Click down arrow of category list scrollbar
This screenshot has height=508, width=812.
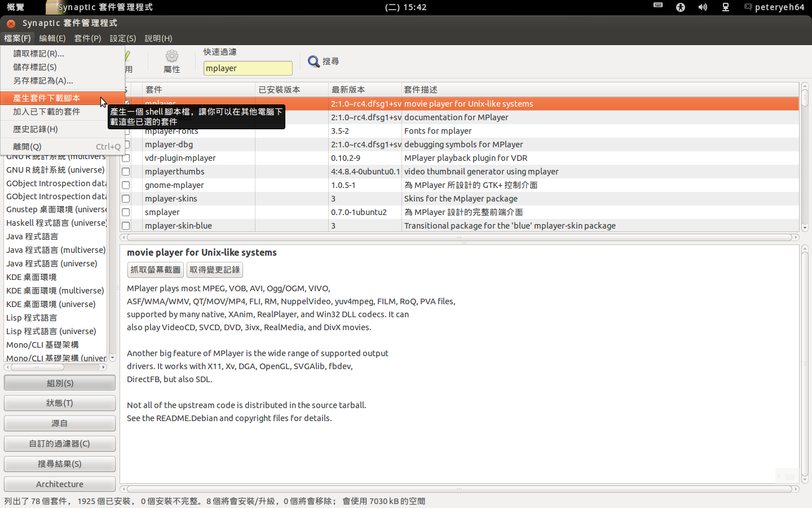click(112, 357)
